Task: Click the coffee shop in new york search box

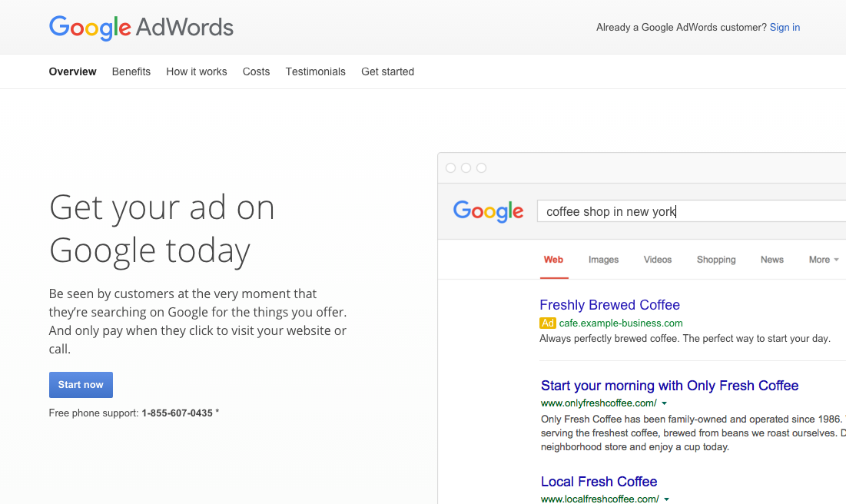Action: click(x=692, y=211)
